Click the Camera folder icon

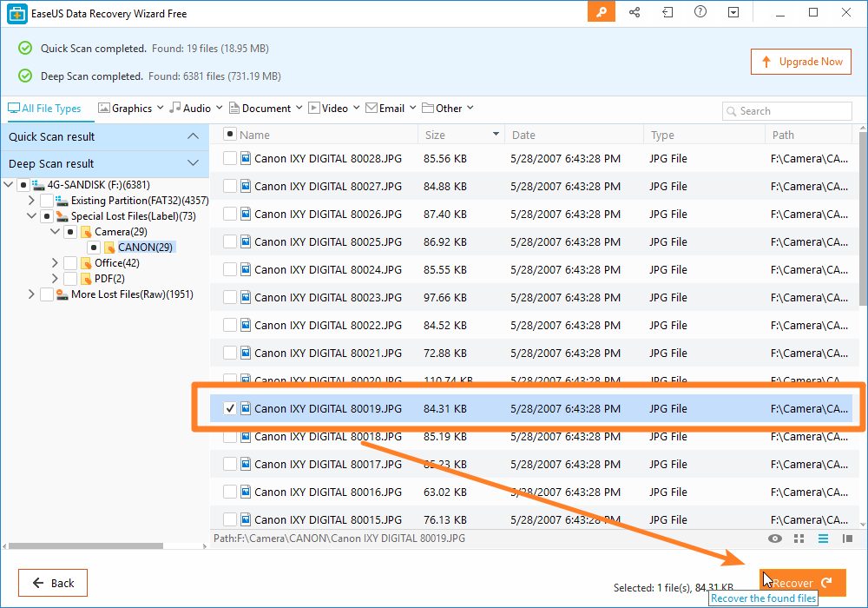86,231
